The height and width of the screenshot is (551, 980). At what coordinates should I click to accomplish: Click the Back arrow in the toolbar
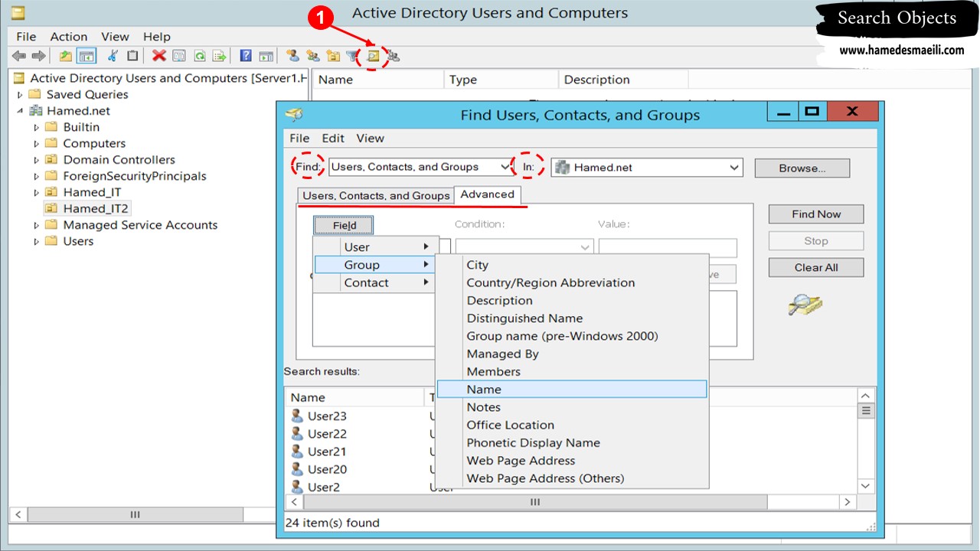point(19,56)
